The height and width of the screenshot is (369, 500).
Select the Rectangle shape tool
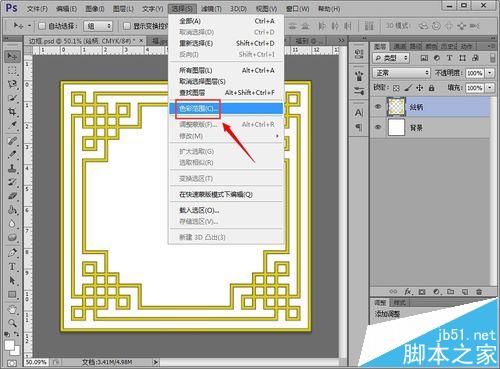point(12,294)
